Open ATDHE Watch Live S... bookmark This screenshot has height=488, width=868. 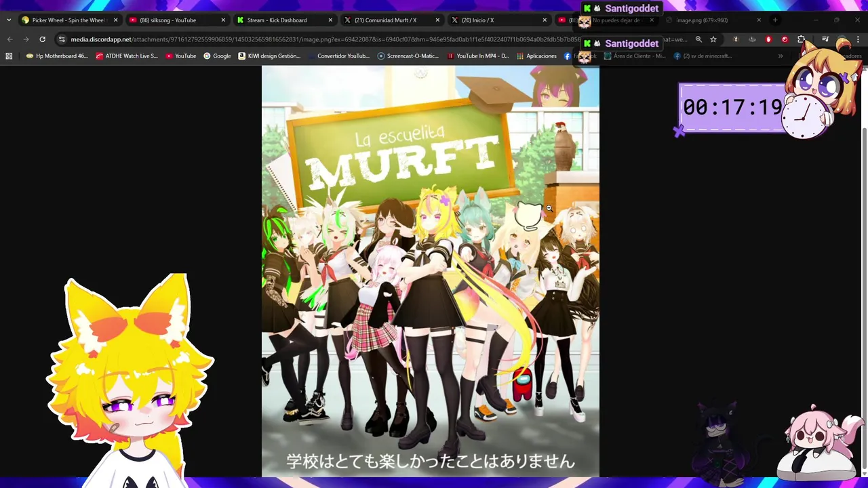127,56
